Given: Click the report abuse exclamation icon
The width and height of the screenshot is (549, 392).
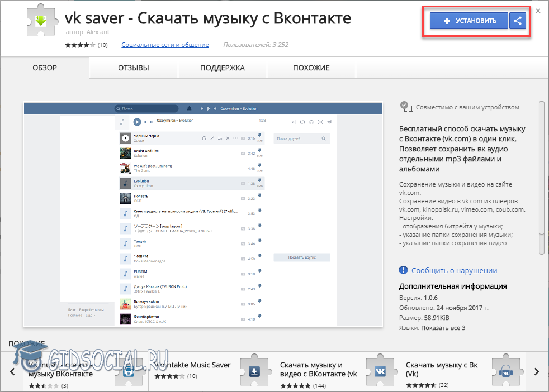Looking at the screenshot, I should [x=404, y=270].
